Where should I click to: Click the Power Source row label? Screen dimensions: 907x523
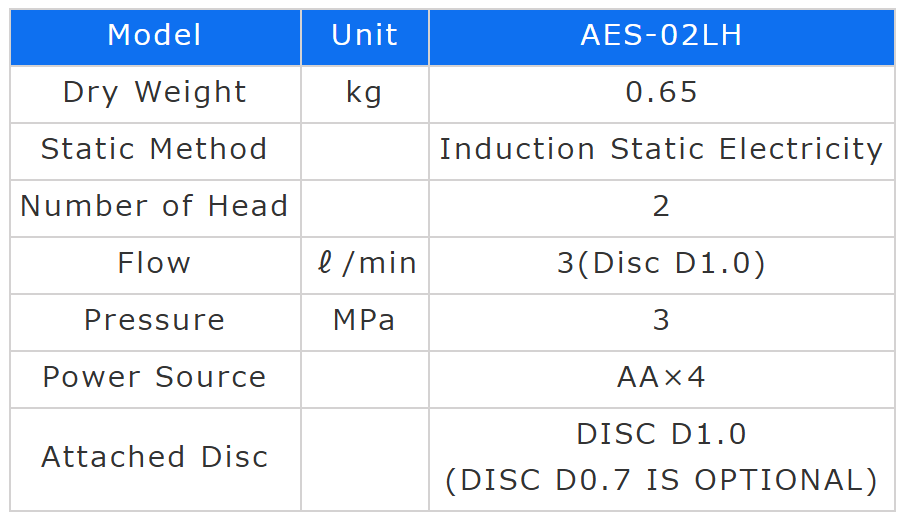coord(155,378)
